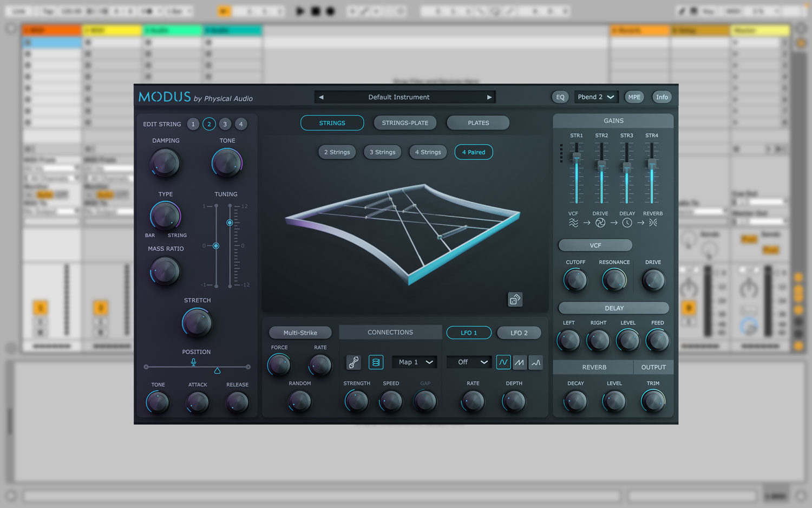This screenshot has width=812, height=508.
Task: Choose the 2 Strings configuration
Action: [337, 152]
